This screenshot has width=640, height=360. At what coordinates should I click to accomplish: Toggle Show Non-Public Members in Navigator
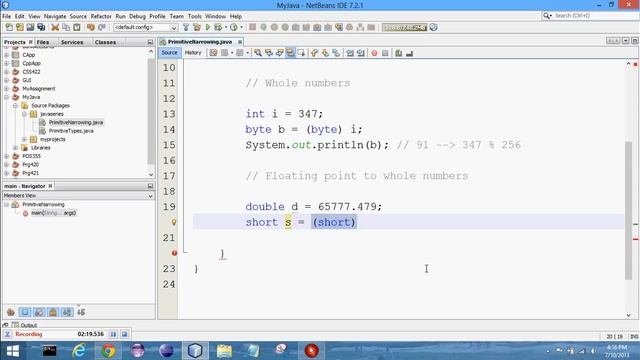tap(53, 312)
